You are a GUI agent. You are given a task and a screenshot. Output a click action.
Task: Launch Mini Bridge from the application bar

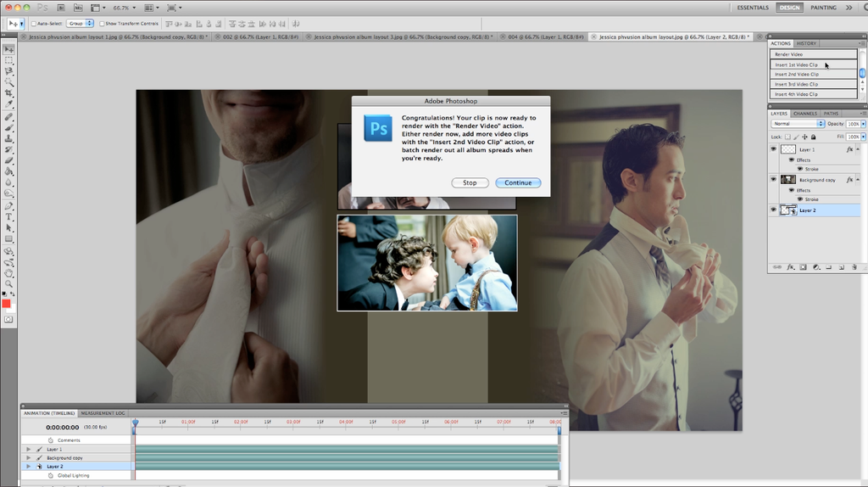coord(78,8)
